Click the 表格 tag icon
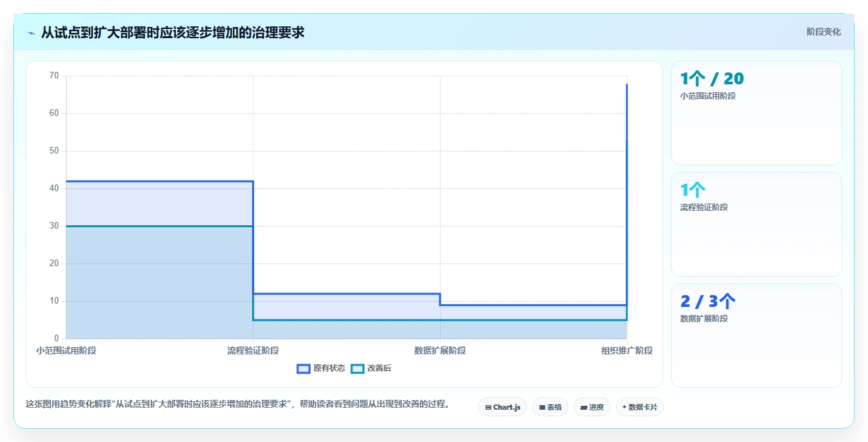This screenshot has height=442, width=868. [542, 408]
